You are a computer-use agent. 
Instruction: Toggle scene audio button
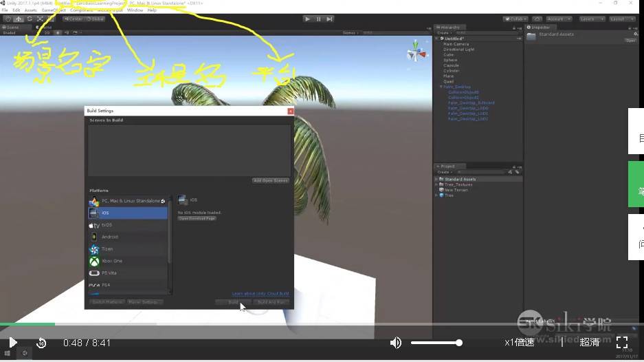67,33
